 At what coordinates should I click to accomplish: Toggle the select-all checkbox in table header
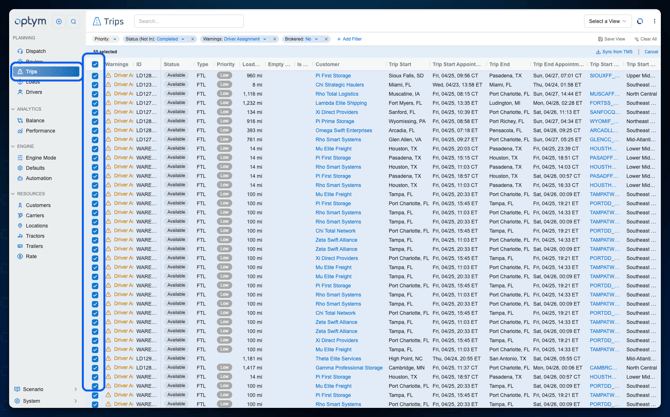(95, 65)
